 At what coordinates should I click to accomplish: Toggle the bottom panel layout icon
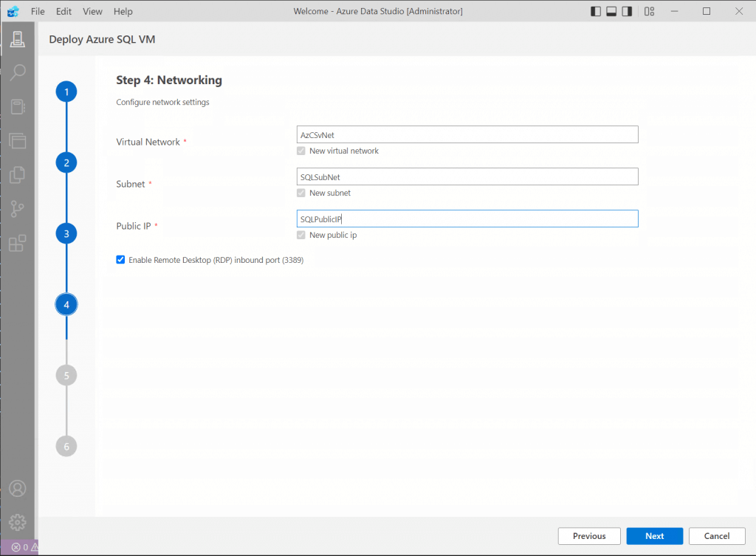[x=611, y=11]
